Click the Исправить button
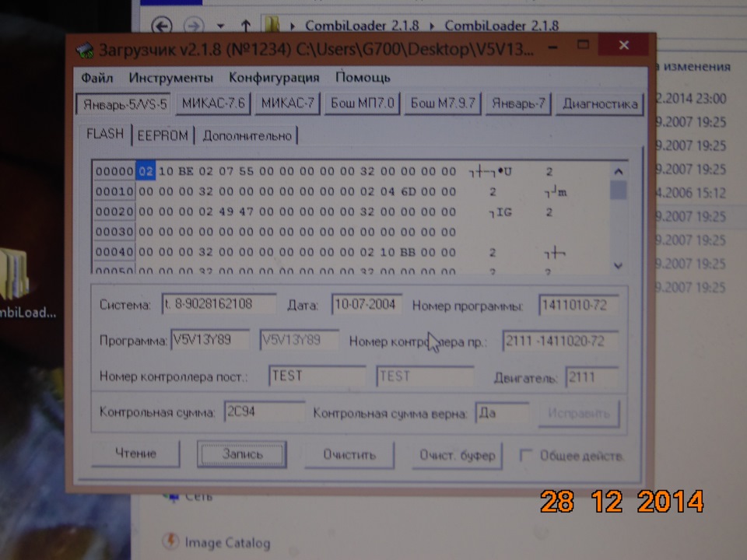 click(579, 413)
